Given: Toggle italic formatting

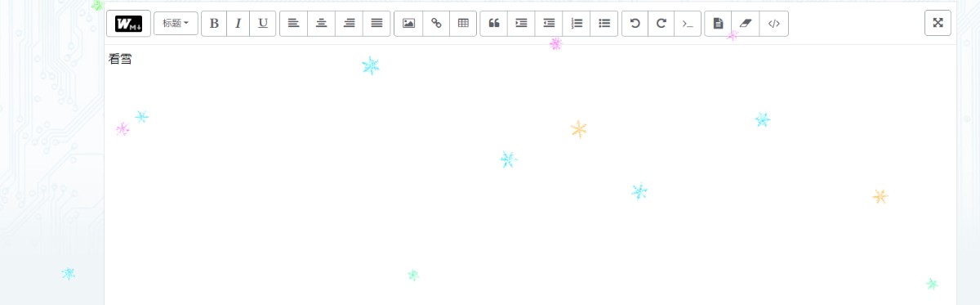Looking at the screenshot, I should tap(238, 24).
